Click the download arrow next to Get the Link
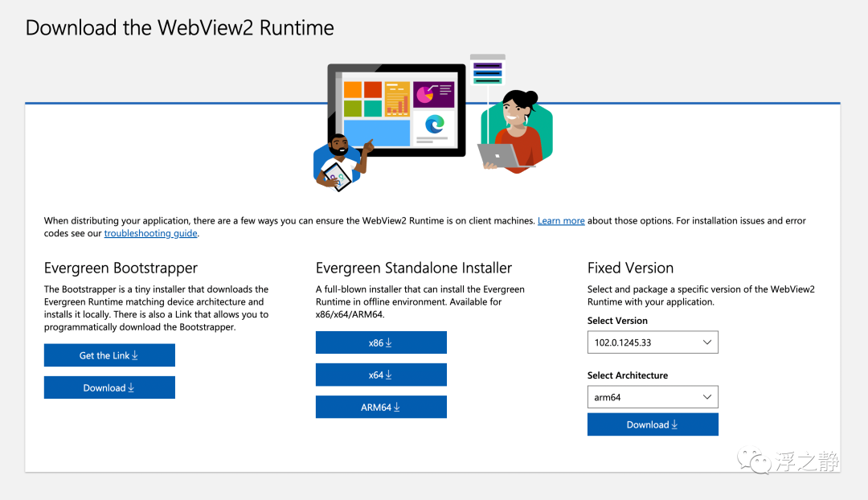Viewport: 868px width, 500px height. tap(134, 355)
